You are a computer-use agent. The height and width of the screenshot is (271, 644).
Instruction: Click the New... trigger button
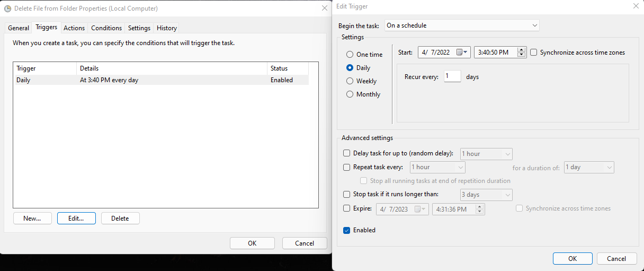pyautogui.click(x=32, y=218)
